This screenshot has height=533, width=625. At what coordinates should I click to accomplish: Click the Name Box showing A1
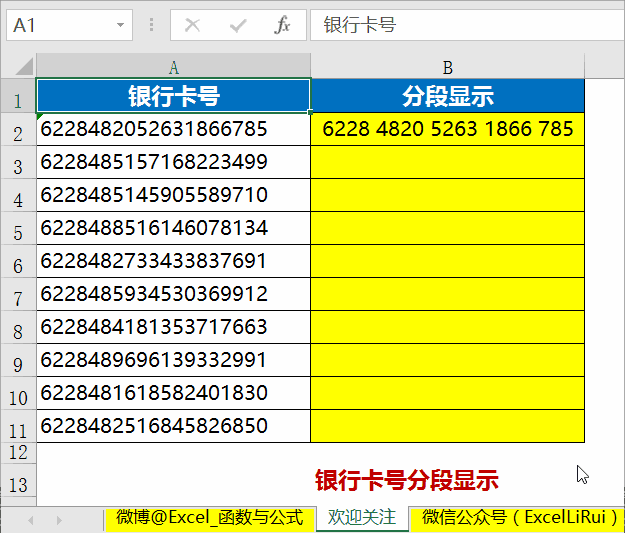(x=69, y=25)
